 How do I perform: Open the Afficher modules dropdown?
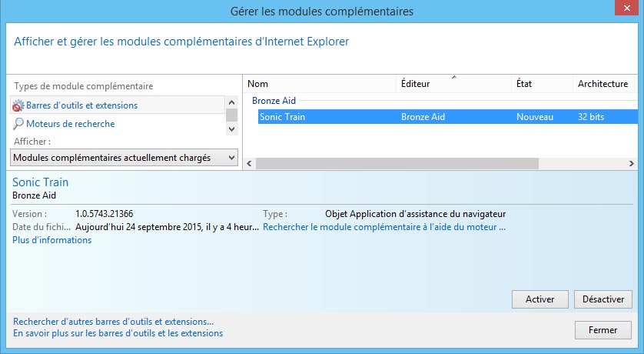pos(124,158)
